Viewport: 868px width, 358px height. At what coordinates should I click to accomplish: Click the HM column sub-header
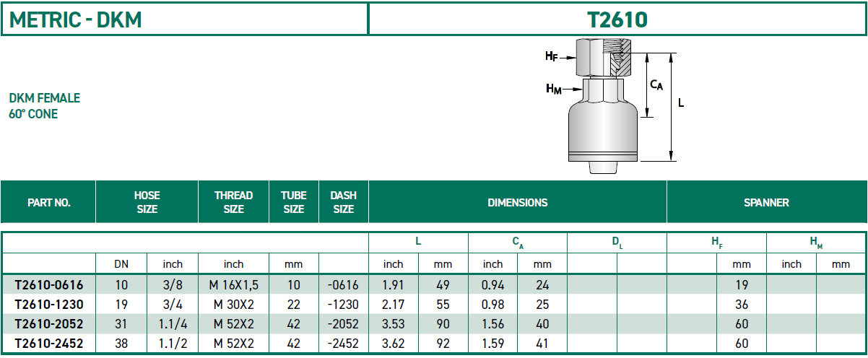coord(816,244)
